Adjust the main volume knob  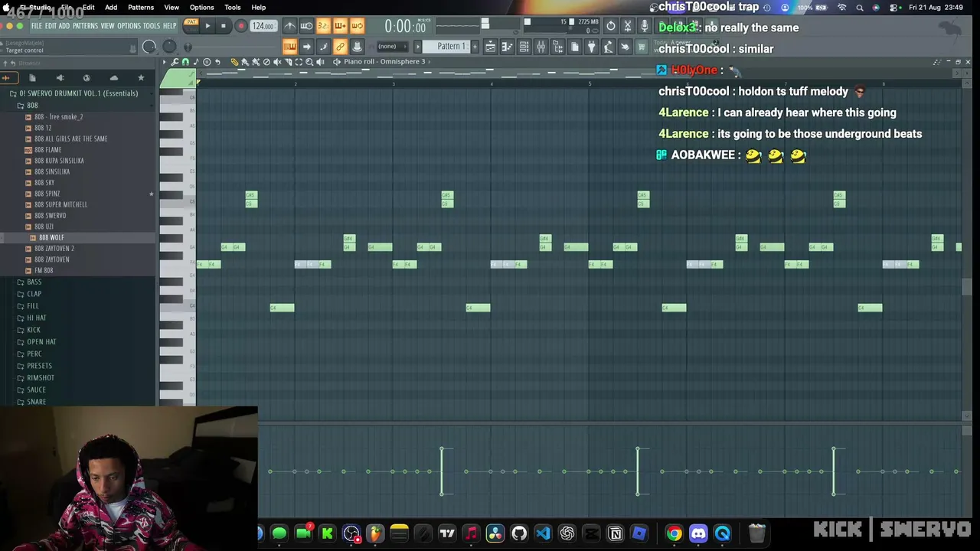(149, 47)
